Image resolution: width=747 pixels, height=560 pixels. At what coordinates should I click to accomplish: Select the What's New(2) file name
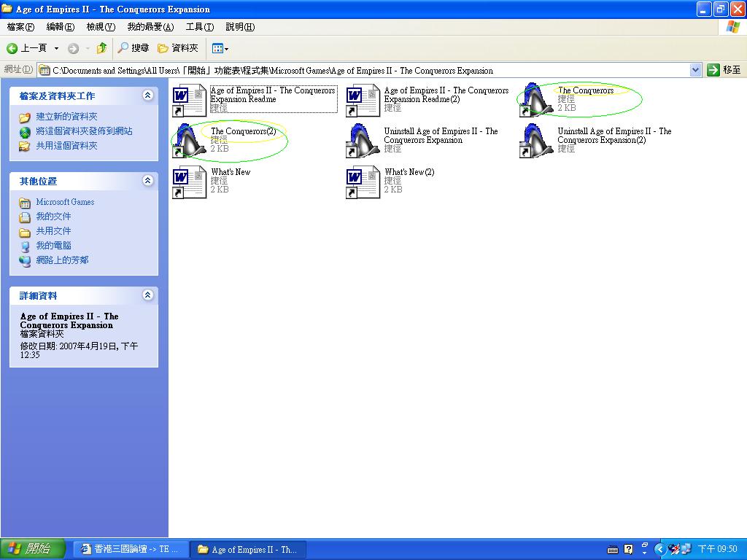tap(410, 172)
